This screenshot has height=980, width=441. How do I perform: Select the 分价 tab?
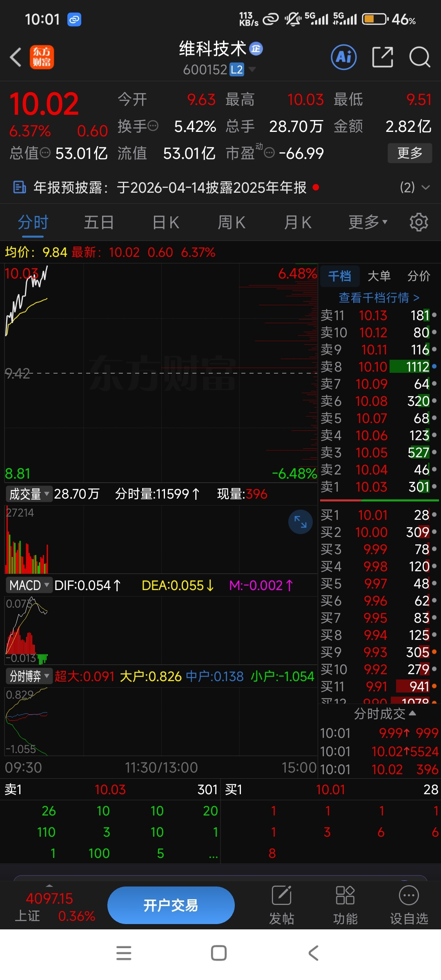click(x=419, y=276)
